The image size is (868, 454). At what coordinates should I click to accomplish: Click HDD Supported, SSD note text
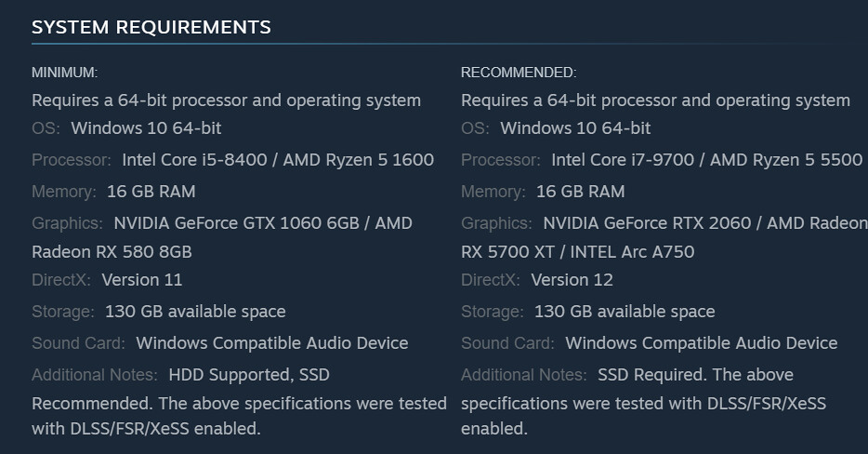coord(249,374)
